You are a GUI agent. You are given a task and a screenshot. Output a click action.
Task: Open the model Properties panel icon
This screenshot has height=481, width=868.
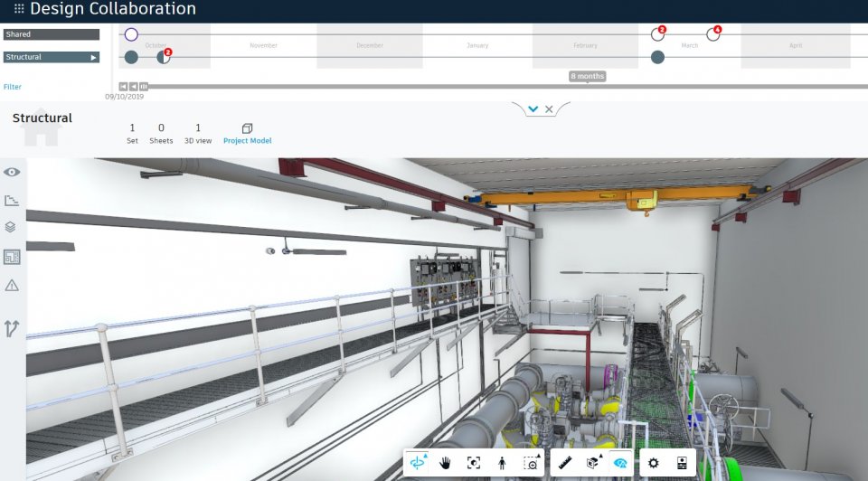(682, 463)
